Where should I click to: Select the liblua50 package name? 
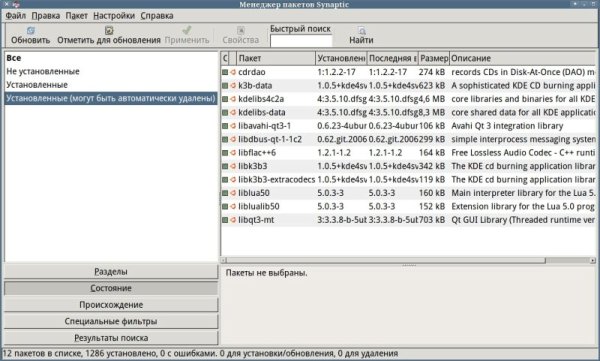(x=254, y=193)
